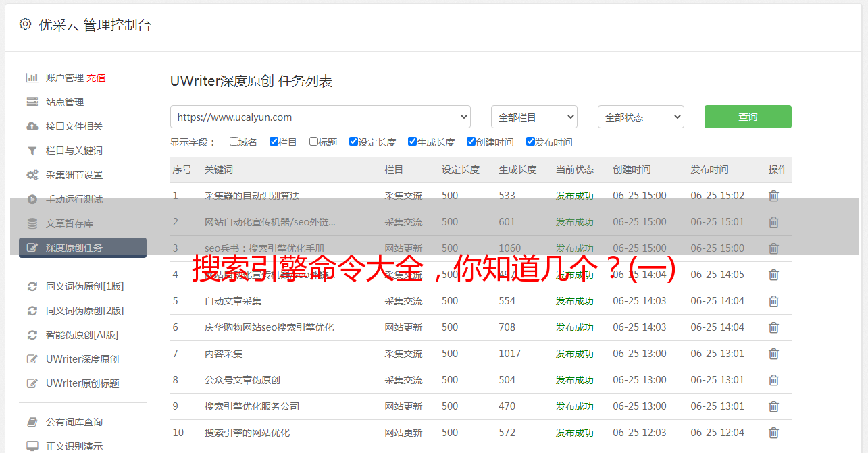Click the green 查询 button

(748, 117)
